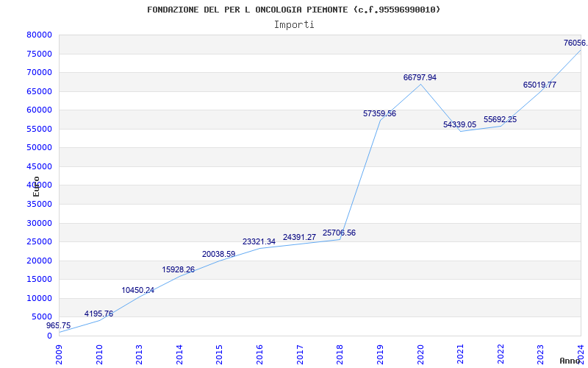Click the y-axis value 65000
The image size is (588, 368).
click(x=39, y=91)
